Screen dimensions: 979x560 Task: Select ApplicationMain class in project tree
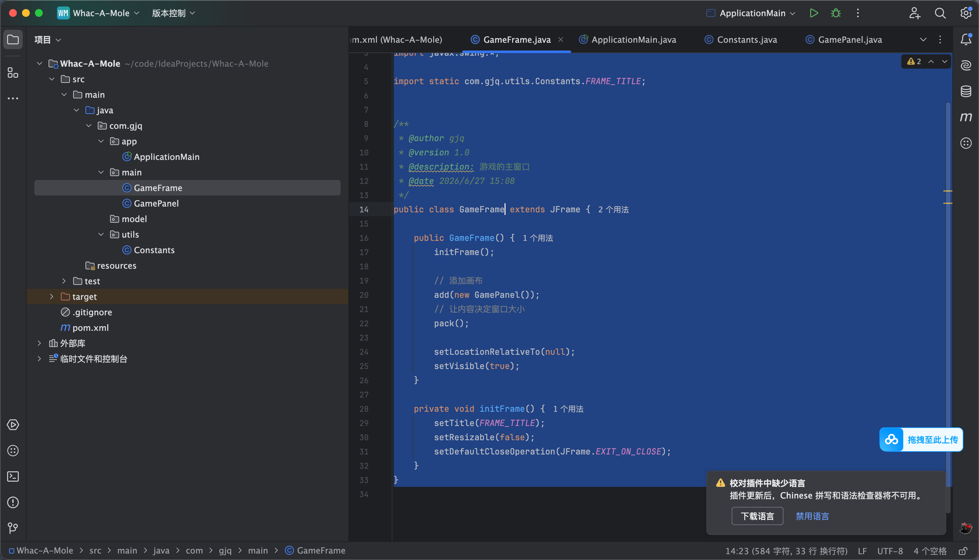[166, 157]
